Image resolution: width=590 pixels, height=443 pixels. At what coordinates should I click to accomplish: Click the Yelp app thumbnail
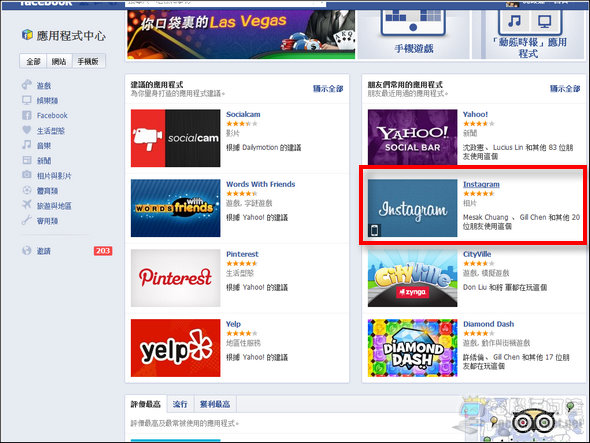(175, 348)
